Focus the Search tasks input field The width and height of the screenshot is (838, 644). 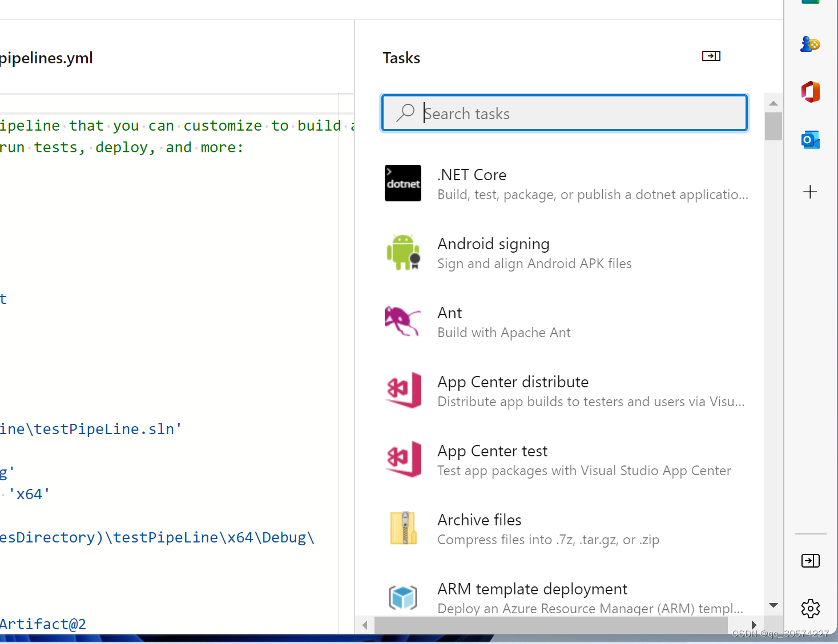pyautogui.click(x=565, y=113)
